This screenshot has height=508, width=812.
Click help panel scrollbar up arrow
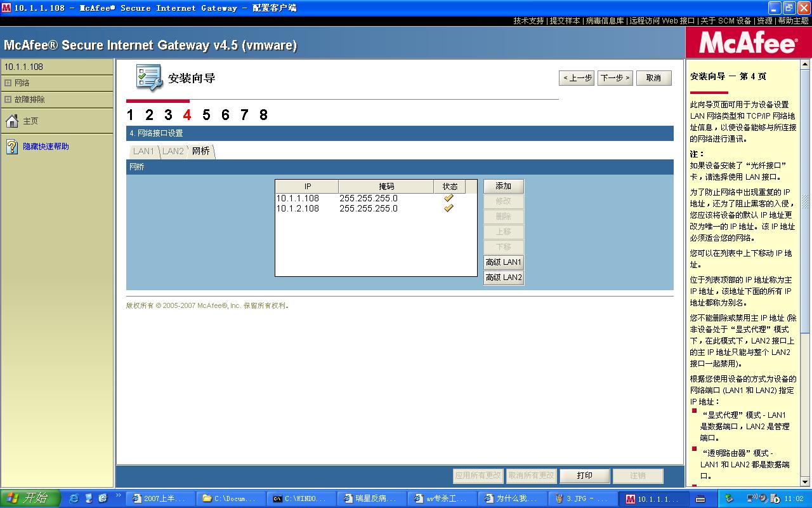tap(806, 64)
